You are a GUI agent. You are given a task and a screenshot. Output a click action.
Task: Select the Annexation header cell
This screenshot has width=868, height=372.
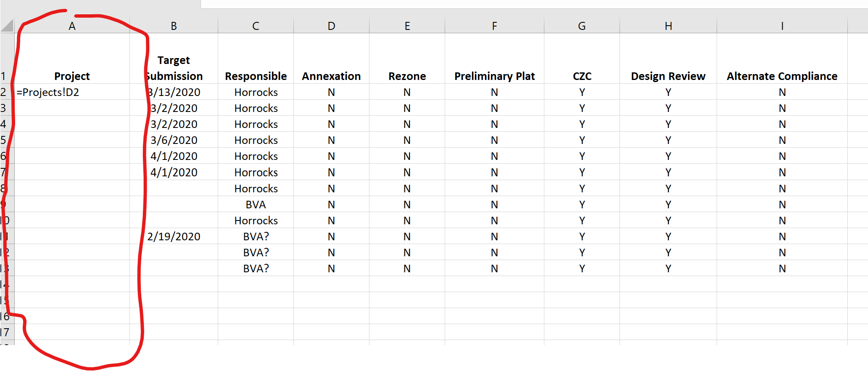331,58
